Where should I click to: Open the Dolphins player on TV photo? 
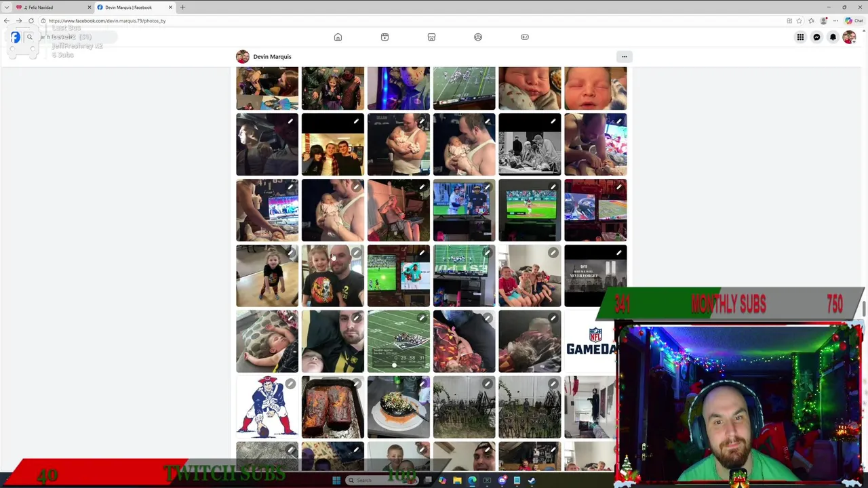pos(398,276)
